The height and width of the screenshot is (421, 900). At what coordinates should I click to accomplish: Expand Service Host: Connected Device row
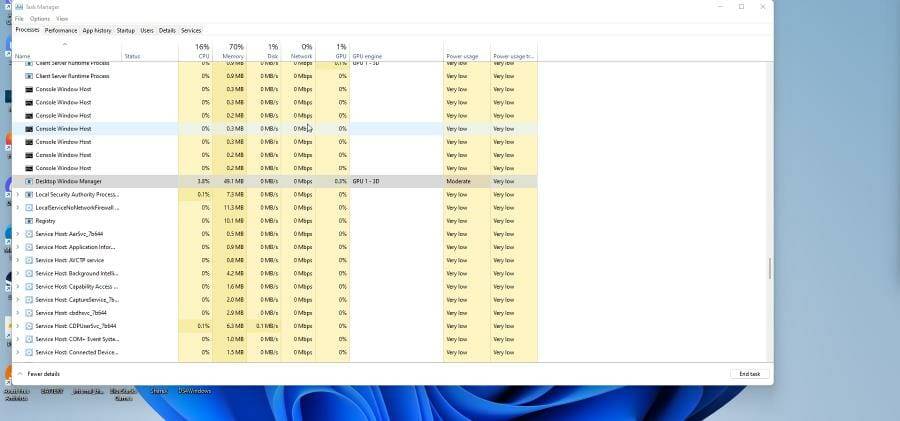(17, 353)
